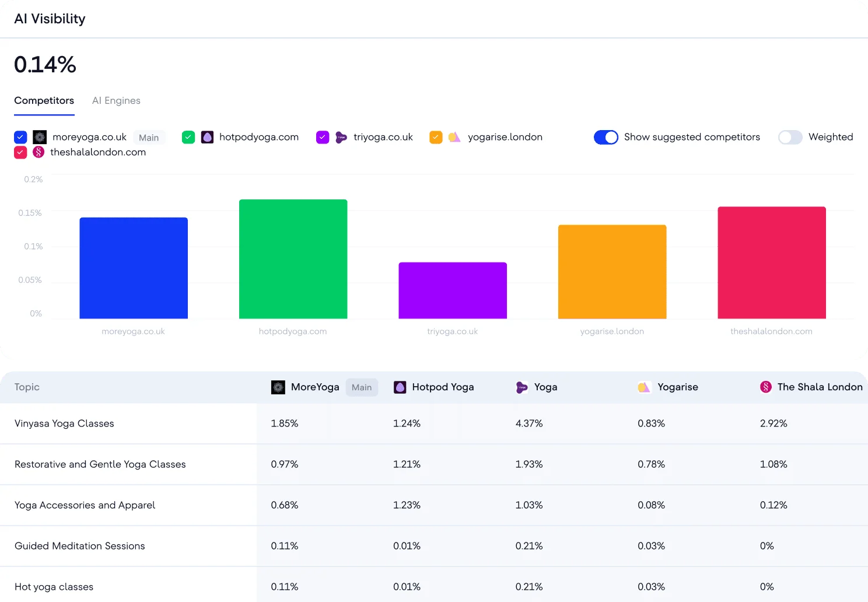Click the blue moreyoga.co.uk bar
The image size is (868, 602).
point(134,268)
